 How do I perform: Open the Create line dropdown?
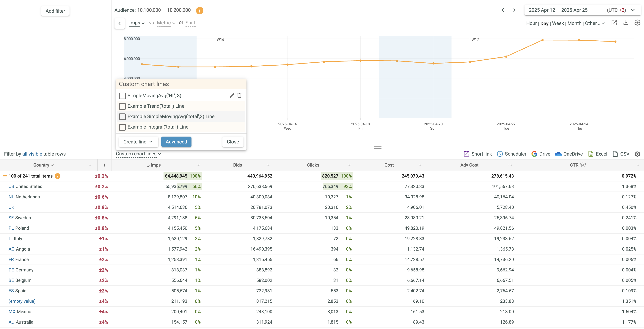pos(138,142)
